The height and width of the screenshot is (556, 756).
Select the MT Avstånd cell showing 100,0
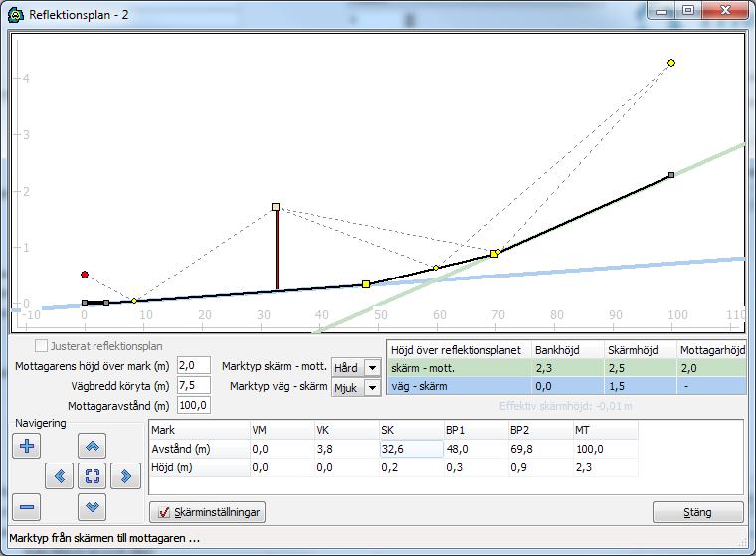[605, 449]
